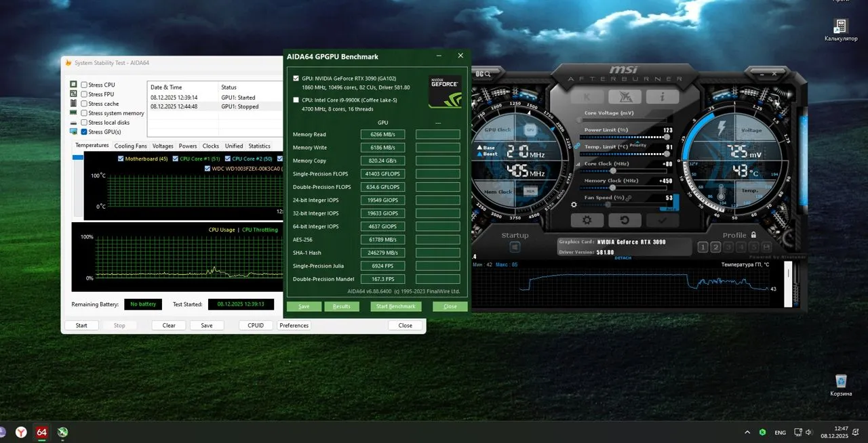
Task: Click AIDA64 icon in taskbar
Action: [x=41, y=431]
